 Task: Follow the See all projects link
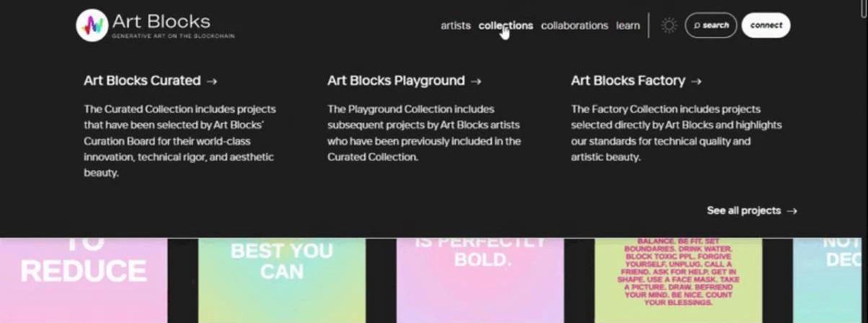point(743,211)
